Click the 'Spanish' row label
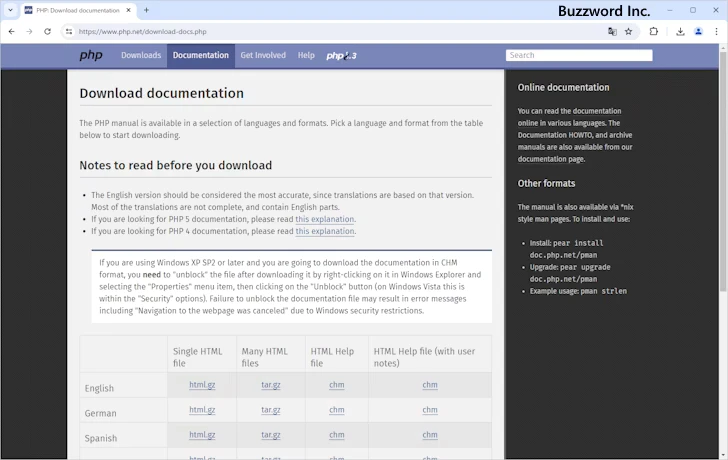Viewport: 728px width, 460px height. (x=101, y=438)
